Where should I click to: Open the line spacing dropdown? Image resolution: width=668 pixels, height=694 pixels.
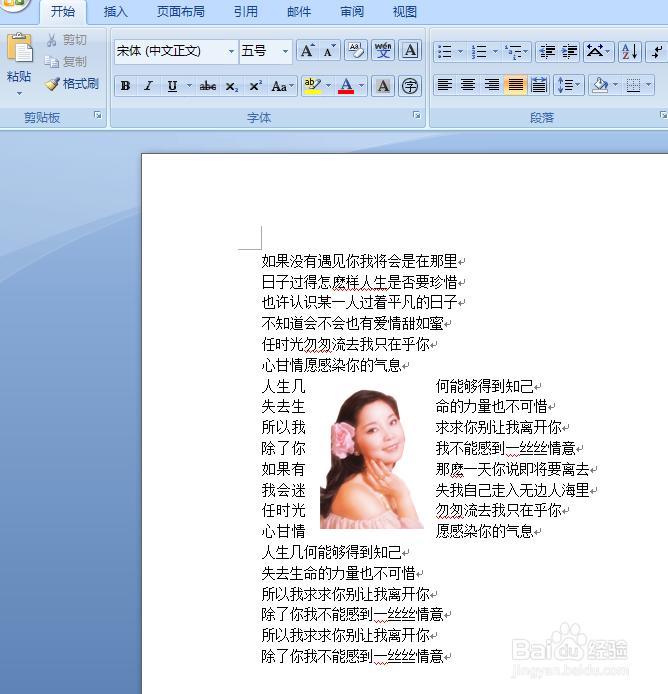[569, 85]
